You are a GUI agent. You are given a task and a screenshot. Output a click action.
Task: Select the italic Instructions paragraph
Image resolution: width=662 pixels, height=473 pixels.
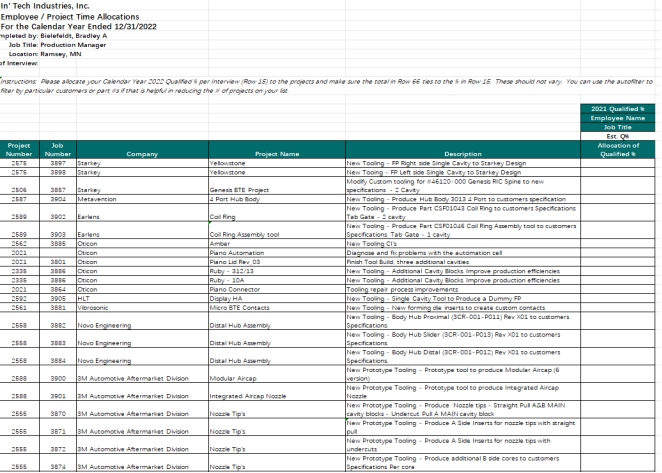click(x=326, y=86)
